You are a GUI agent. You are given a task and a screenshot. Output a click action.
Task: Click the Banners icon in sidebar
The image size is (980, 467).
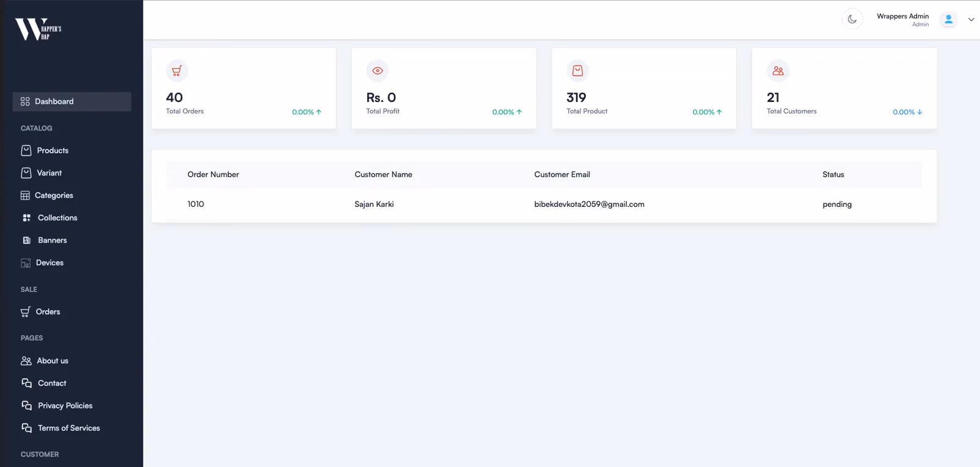26,241
